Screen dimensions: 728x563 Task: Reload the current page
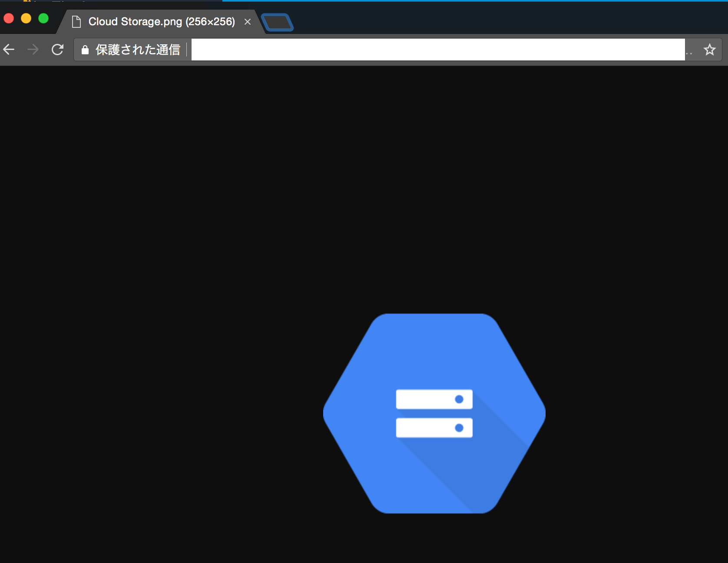[x=57, y=50]
